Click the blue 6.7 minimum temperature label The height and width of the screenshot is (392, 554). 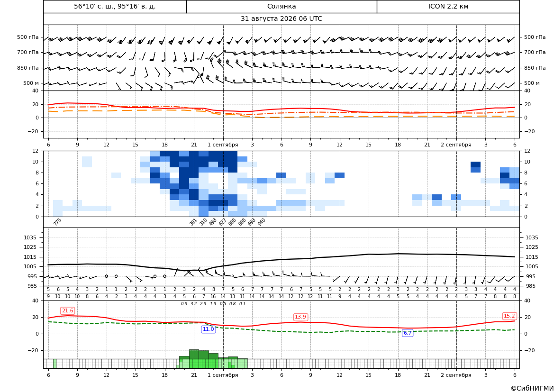coord(408,333)
